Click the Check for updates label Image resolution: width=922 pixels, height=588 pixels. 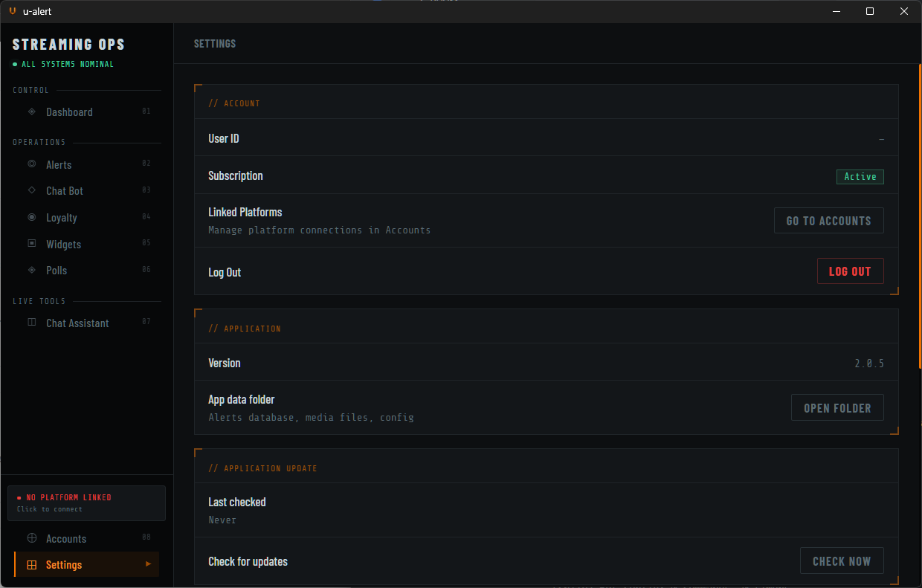tap(248, 562)
